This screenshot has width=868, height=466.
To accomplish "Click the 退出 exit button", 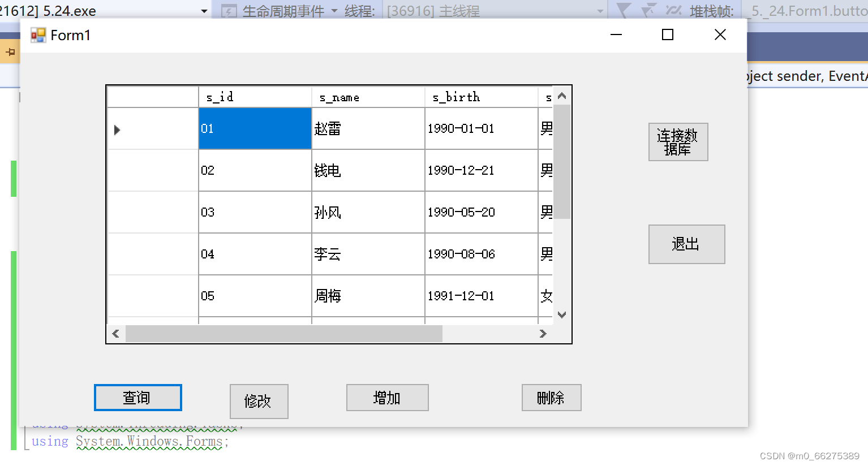I will tap(686, 244).
